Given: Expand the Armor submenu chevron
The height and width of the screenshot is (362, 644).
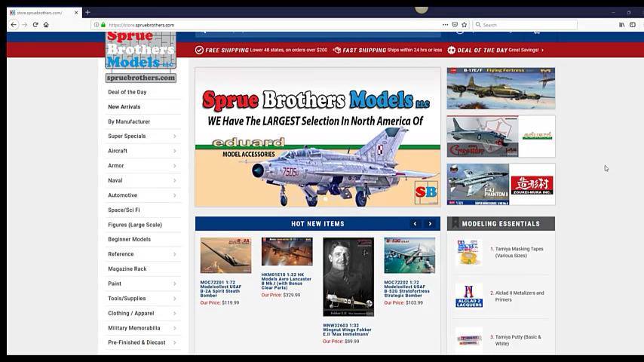Looking at the screenshot, I should [174, 166].
